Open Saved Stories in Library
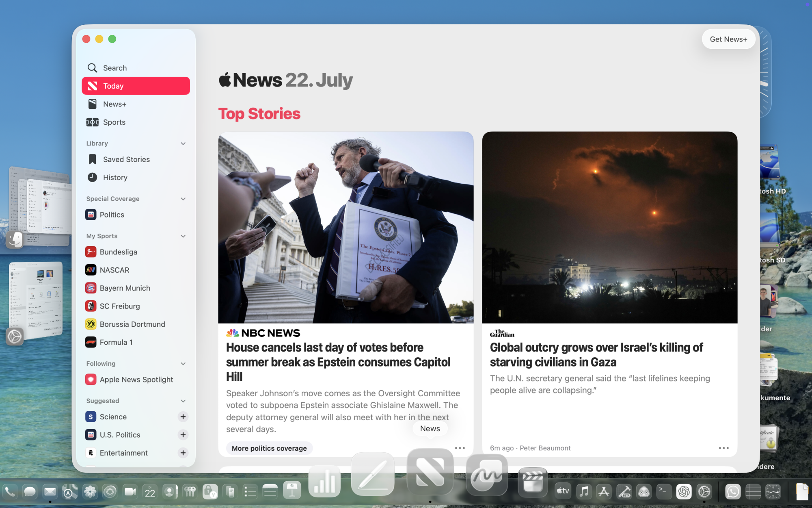Viewport: 812px width, 508px height. click(126, 159)
